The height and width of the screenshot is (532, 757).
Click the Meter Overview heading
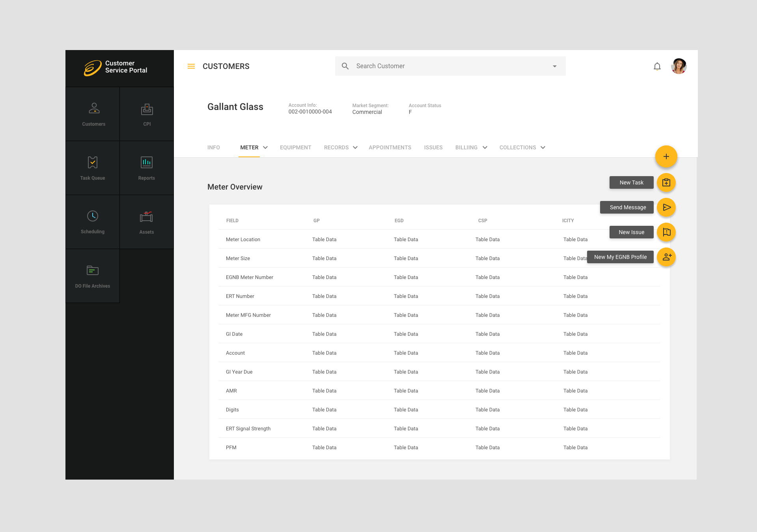[235, 187]
